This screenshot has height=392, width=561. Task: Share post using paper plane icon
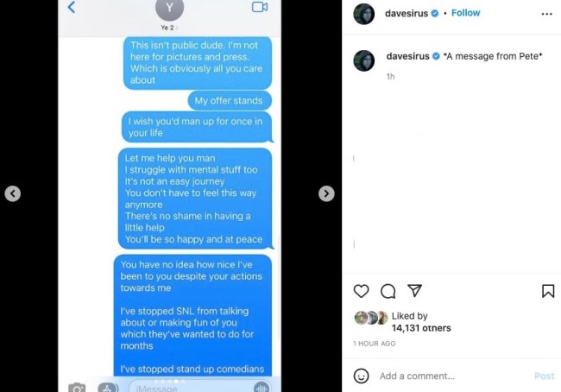click(414, 290)
